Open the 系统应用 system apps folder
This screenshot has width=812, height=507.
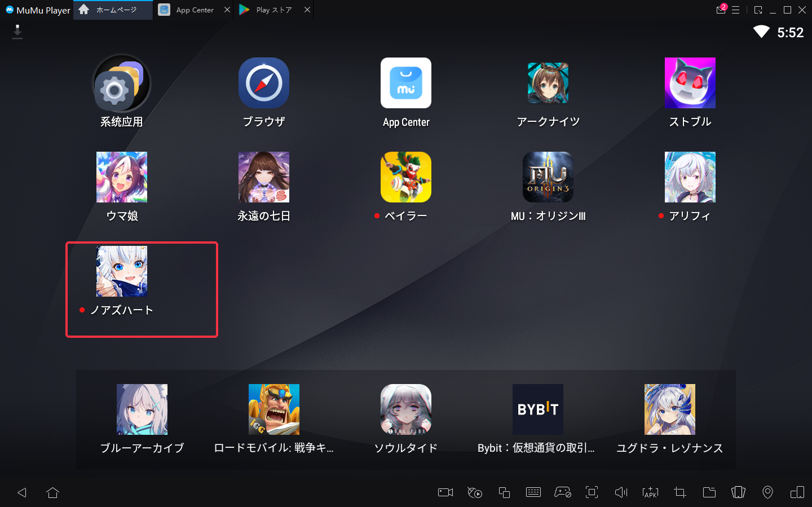[x=122, y=83]
